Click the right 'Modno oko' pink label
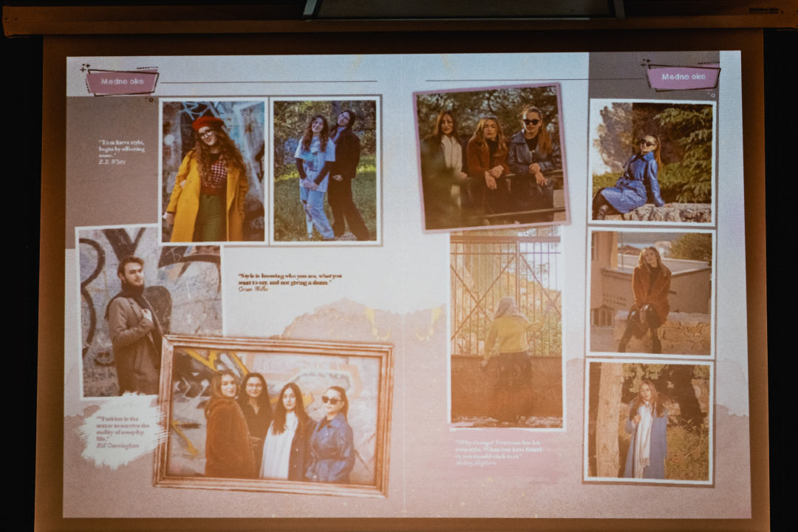 coord(683,77)
